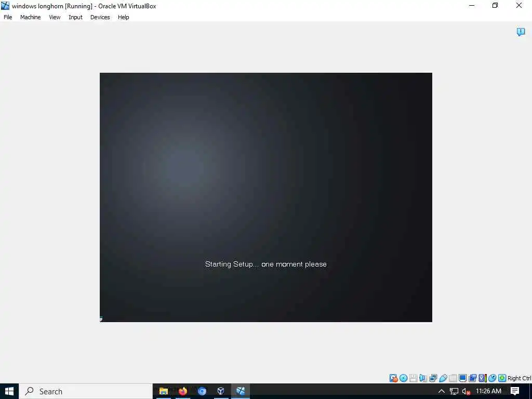This screenshot has height=399, width=532.
Task: Click the 'Starting Setup... one moment please' text
Action: [265, 264]
